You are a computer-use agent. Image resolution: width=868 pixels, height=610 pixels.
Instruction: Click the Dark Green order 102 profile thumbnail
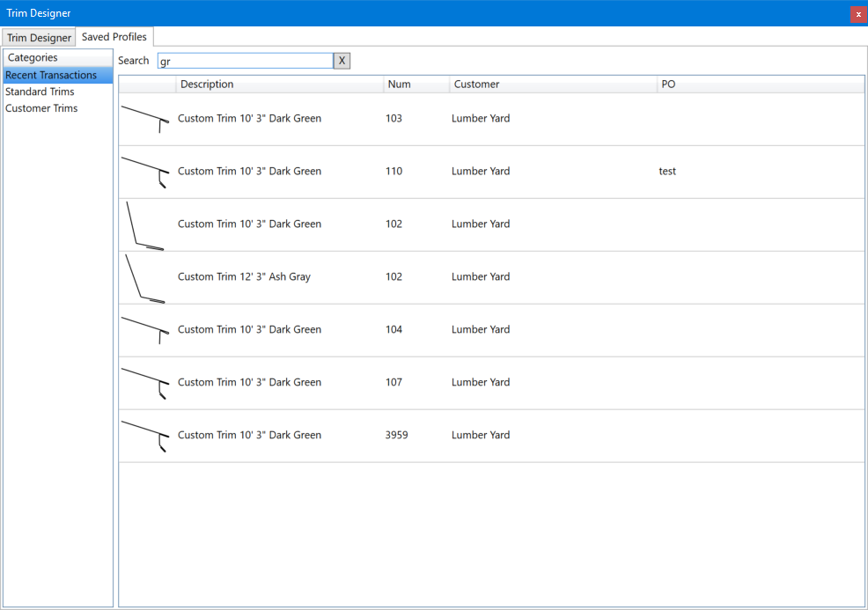tap(145, 224)
